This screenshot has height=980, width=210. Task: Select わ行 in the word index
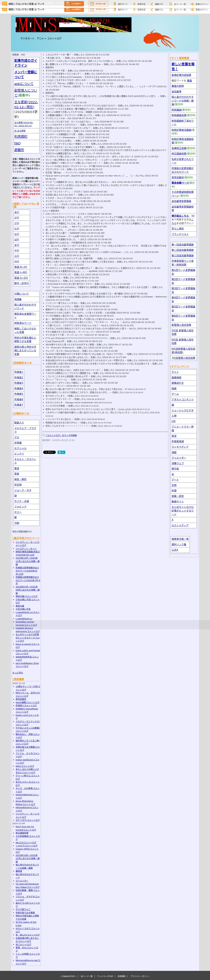click(17, 262)
